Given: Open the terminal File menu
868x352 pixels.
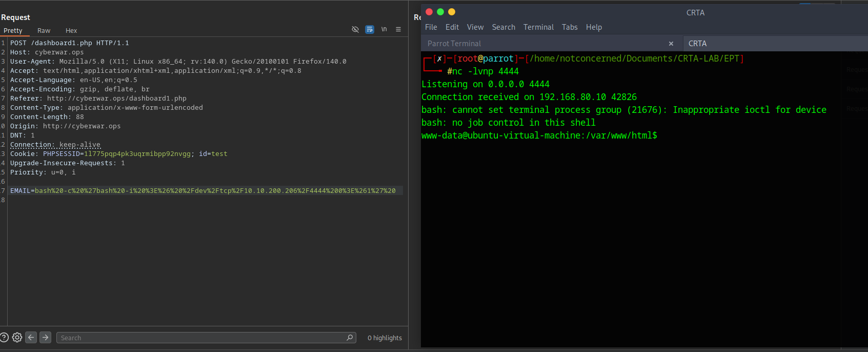Looking at the screenshot, I should coord(431,27).
